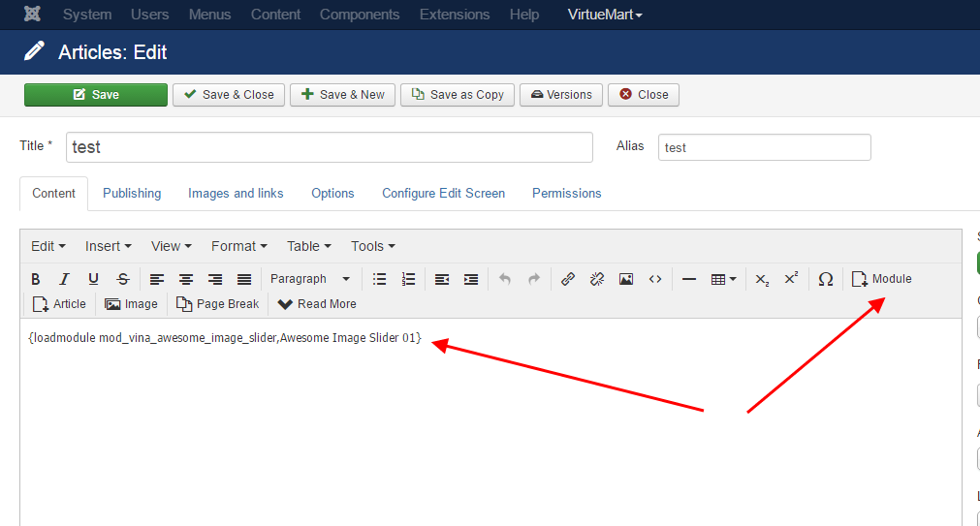The width and height of the screenshot is (980, 526).
Task: Insert a horizontal line
Action: pyautogui.click(x=689, y=279)
